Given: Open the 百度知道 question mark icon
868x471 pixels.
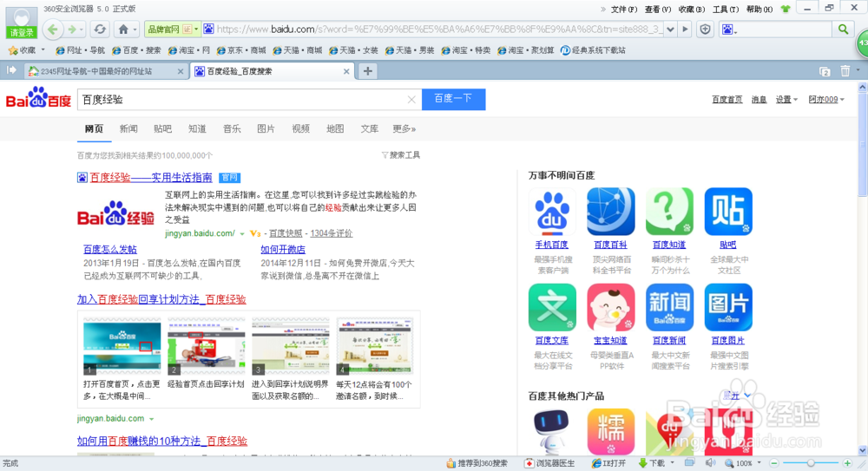Looking at the screenshot, I should 669,212.
